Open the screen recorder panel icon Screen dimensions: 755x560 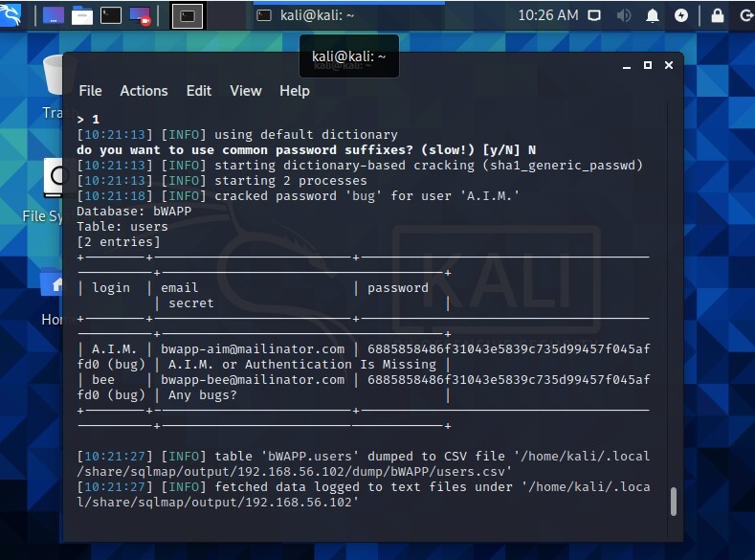point(140,15)
